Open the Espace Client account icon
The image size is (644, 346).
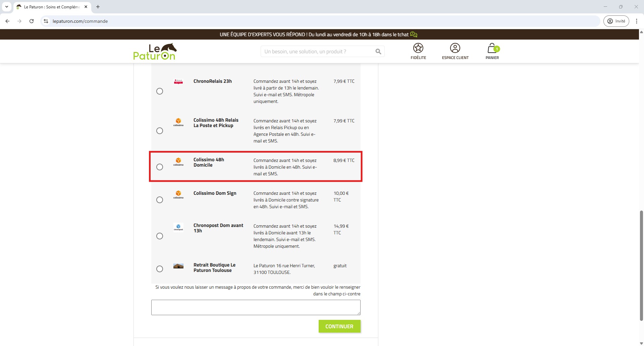(455, 48)
